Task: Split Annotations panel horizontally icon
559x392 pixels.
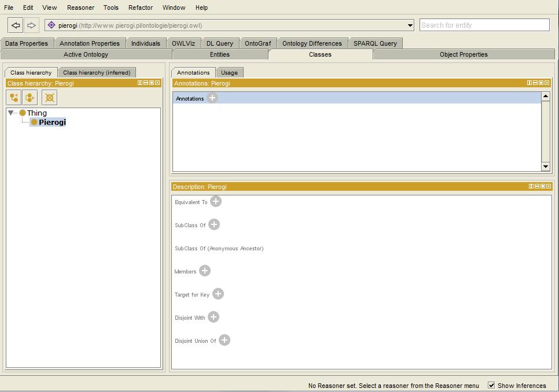Action: click(529, 83)
